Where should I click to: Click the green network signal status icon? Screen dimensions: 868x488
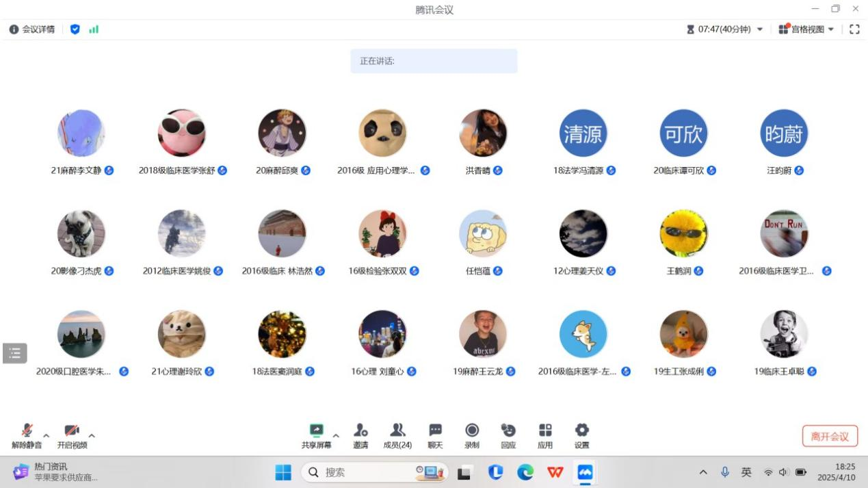tap(94, 29)
